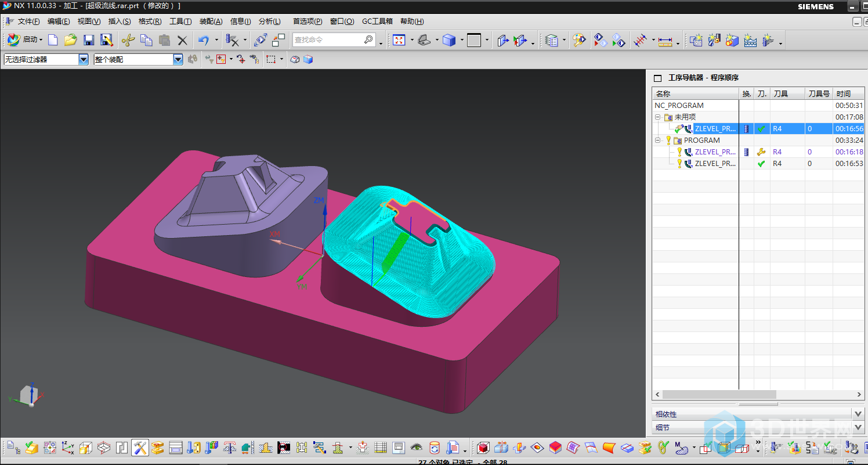Open the 窗口(O) menu

click(x=342, y=21)
